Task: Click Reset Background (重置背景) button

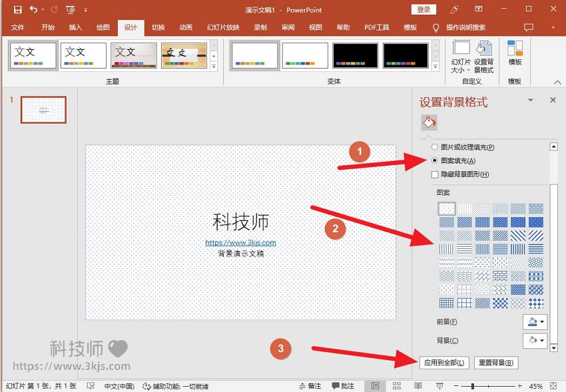Action: click(x=496, y=363)
